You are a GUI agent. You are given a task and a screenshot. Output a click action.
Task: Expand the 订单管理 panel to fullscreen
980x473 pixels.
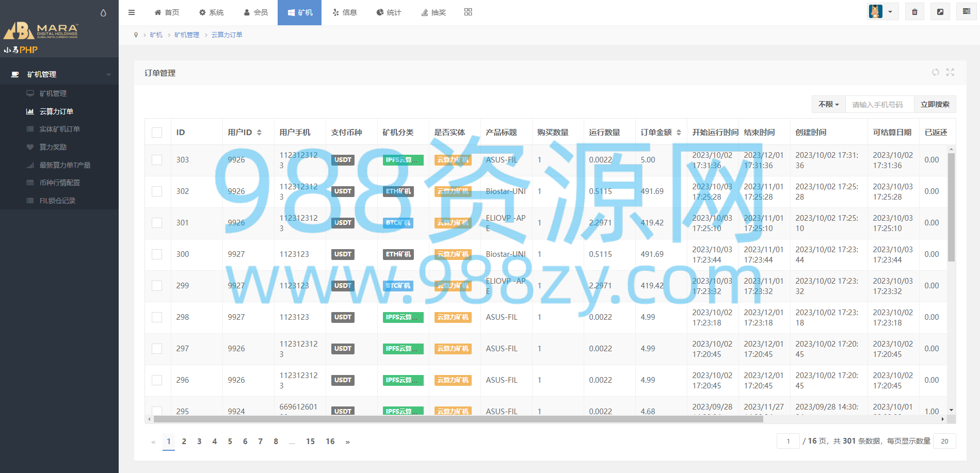point(950,72)
